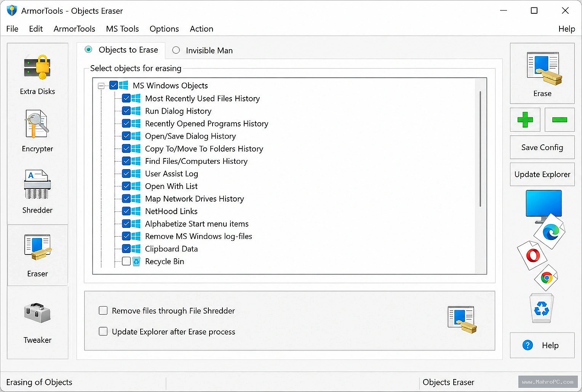Click the vertical scrollbar of objects list

click(480, 149)
